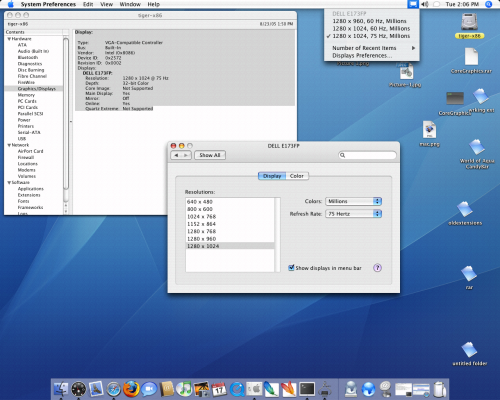Click the System Preferences search field
Image resolution: width=500 pixels, height=400 pixels.
click(367, 155)
